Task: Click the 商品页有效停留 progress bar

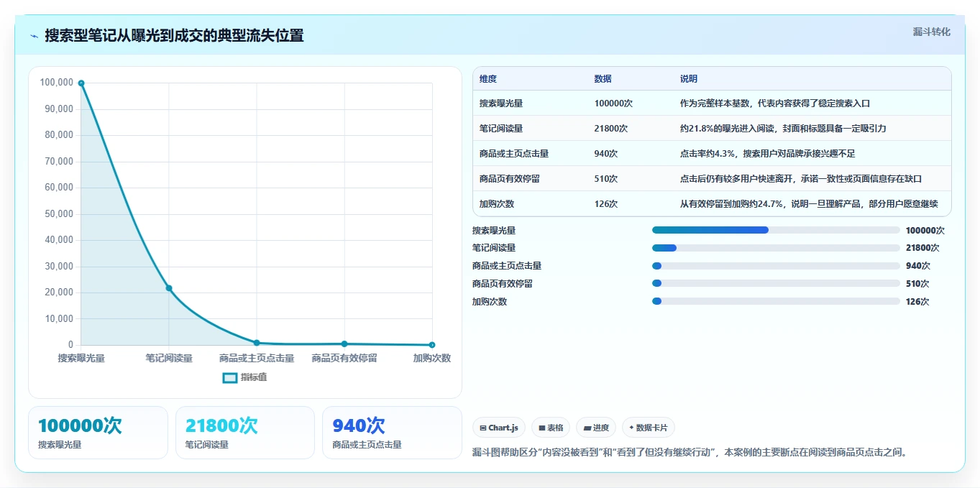Action: (776, 283)
